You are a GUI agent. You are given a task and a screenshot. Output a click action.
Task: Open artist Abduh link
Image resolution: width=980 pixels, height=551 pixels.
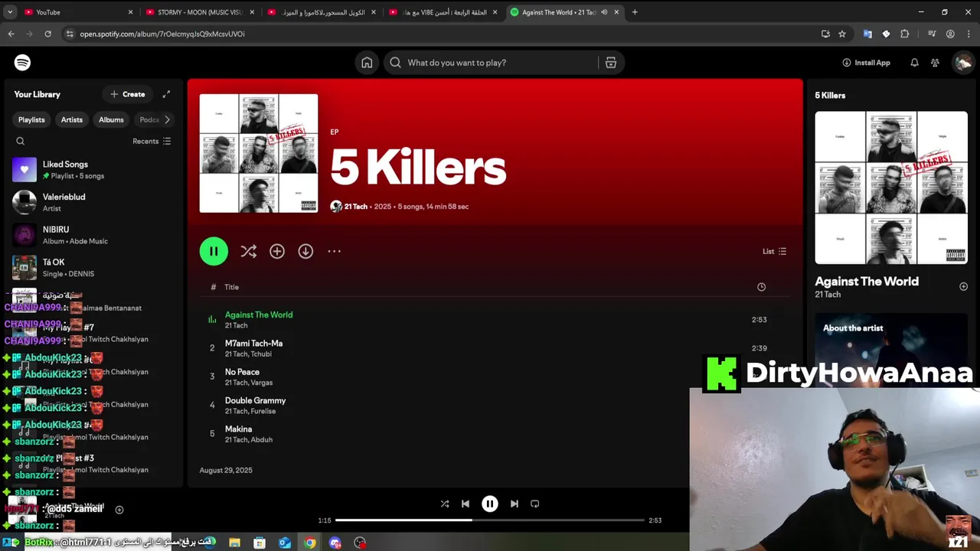pos(261,439)
